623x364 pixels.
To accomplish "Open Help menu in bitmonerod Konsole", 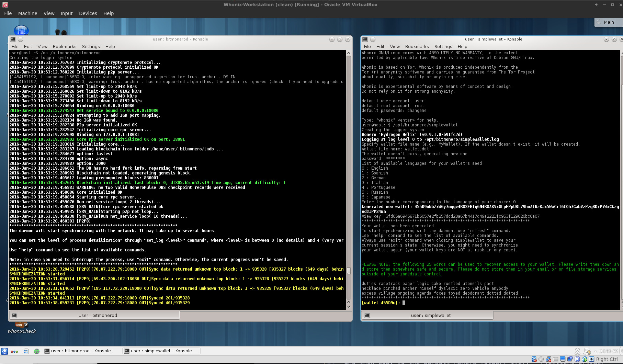I will pos(110,47).
